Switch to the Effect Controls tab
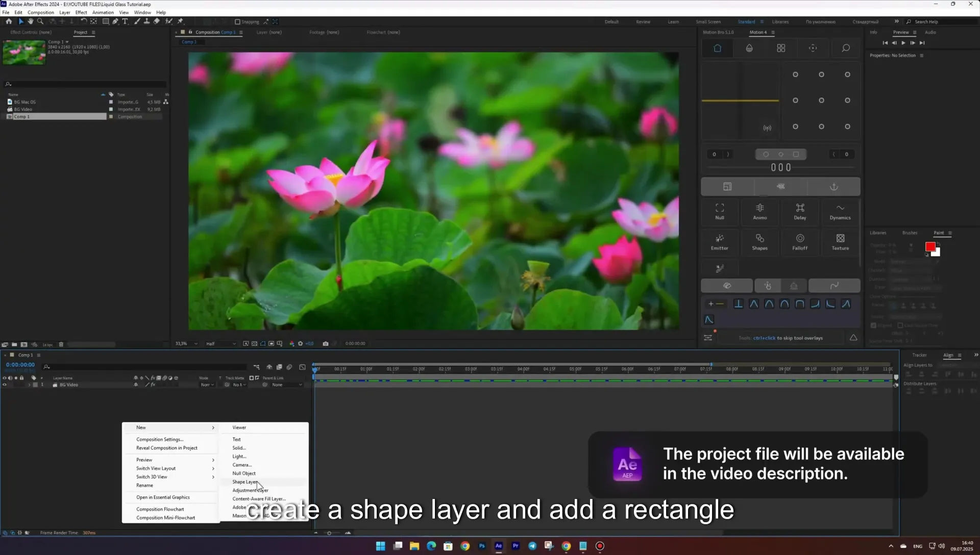This screenshot has width=980, height=555. (x=31, y=32)
